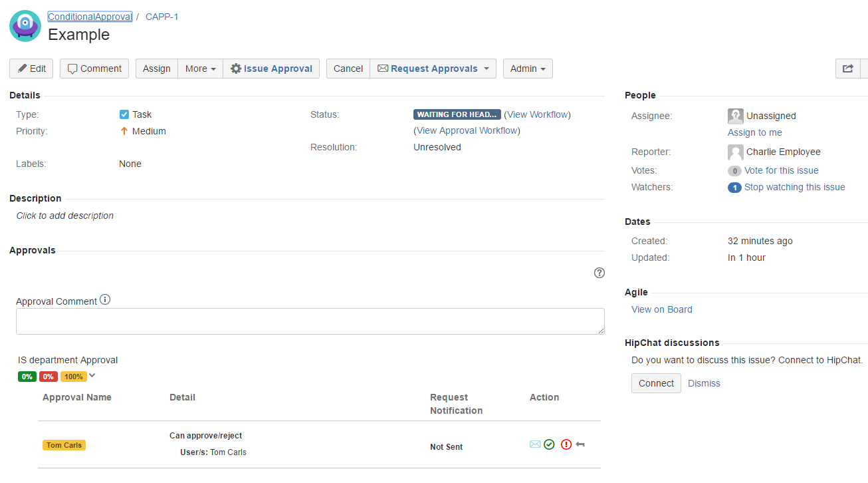Click the ConditionalApproval project avatar
This screenshot has height=483, width=868.
point(25,26)
